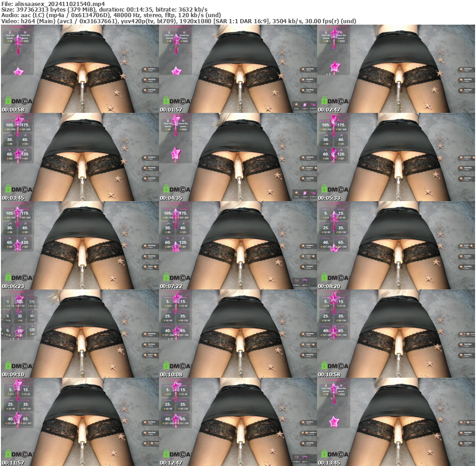Toggle the 'Pause the queue' control
Screen dimensions: 476x466
pos(25,36)
